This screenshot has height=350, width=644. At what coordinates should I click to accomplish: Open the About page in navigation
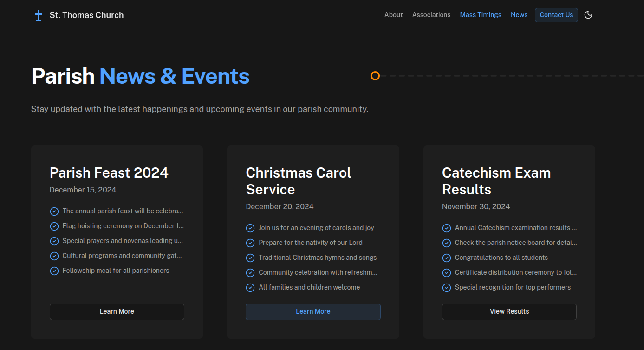393,15
